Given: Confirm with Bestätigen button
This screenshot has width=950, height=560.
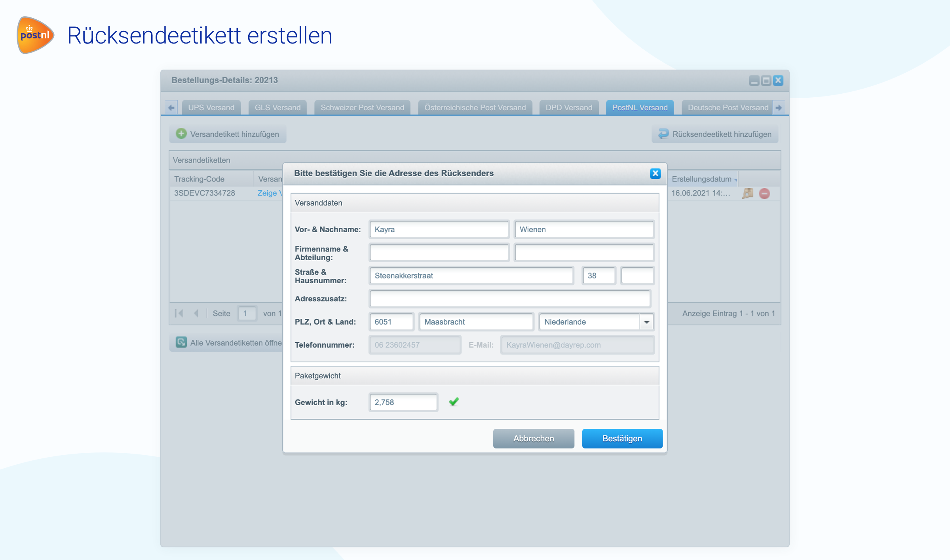Looking at the screenshot, I should [x=622, y=438].
